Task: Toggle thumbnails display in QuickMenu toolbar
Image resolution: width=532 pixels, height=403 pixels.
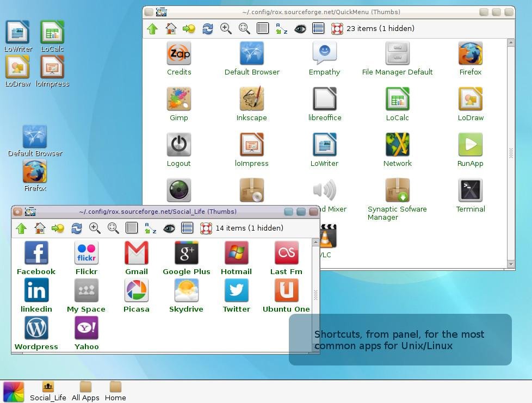Action: (318, 28)
